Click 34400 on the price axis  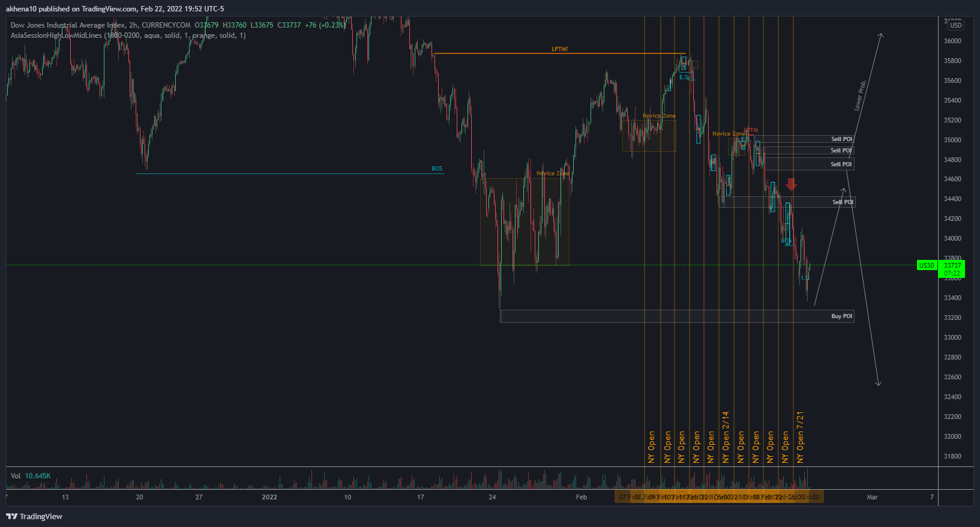point(952,199)
